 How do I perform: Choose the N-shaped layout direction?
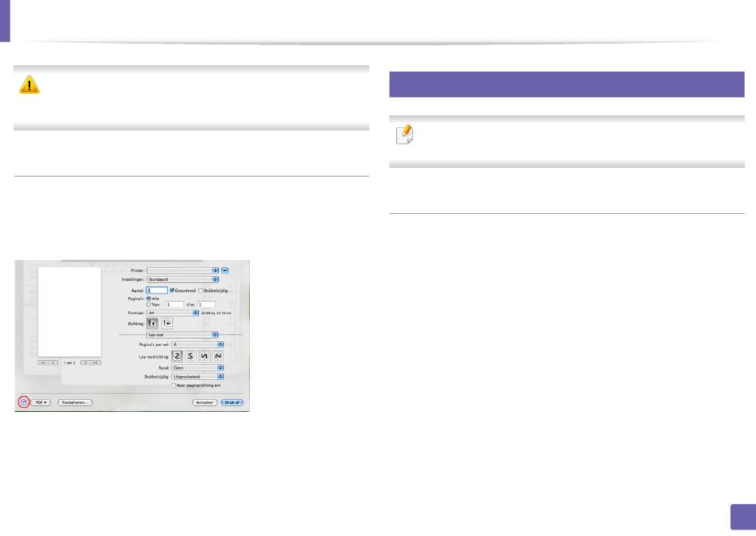[218, 356]
